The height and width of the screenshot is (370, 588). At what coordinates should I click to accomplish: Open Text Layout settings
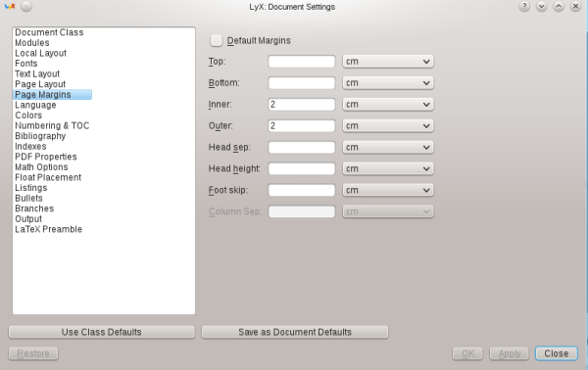click(x=37, y=73)
